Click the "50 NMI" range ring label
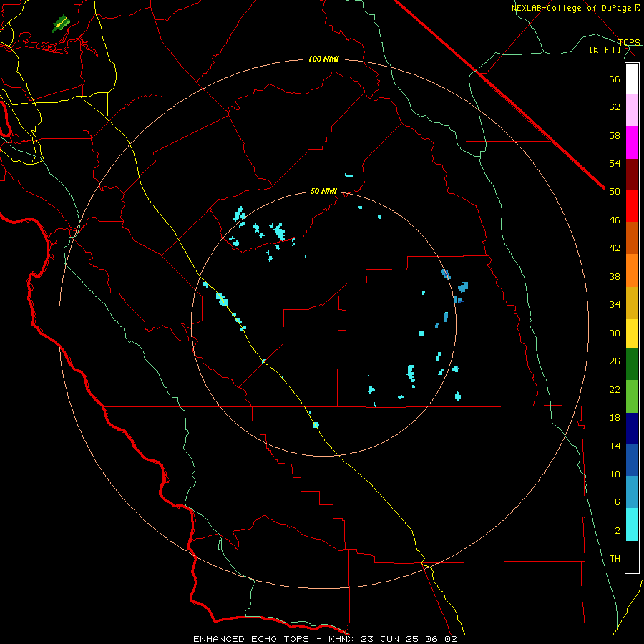 click(x=323, y=191)
